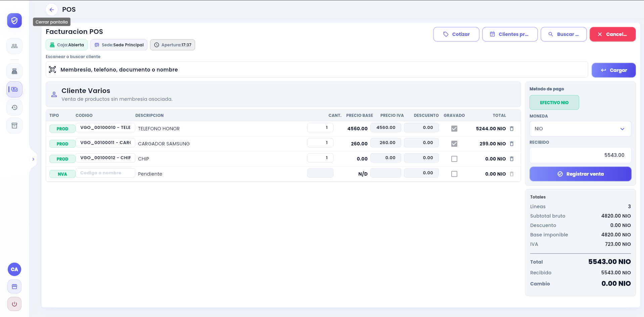Click the IVA 723.00 NIO value
This screenshot has height=317, width=644.
click(618, 244)
